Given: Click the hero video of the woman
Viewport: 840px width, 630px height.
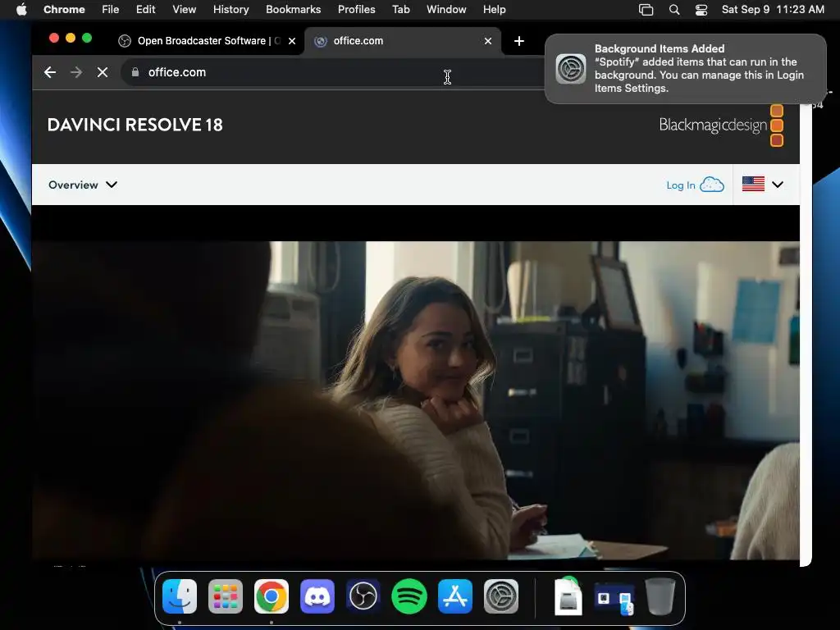Looking at the screenshot, I should click(x=416, y=400).
